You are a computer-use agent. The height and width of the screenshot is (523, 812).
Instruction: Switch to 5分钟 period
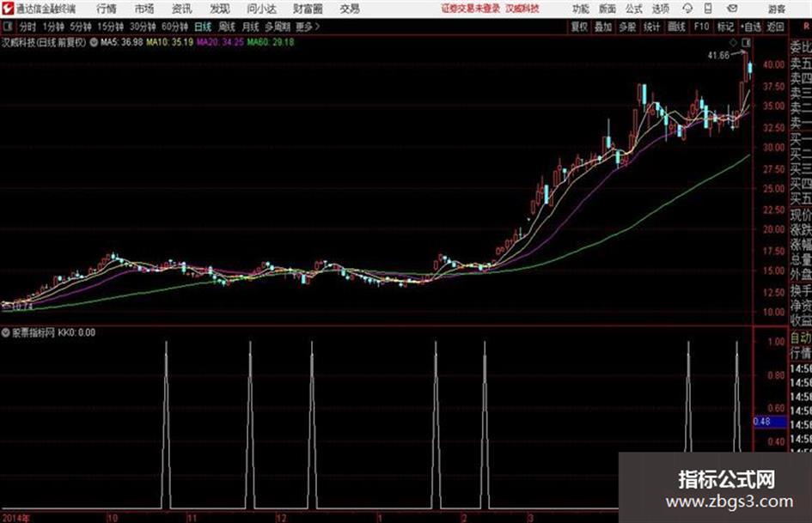point(80,27)
